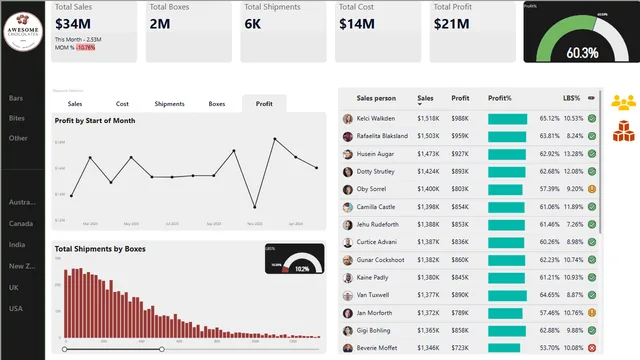The image size is (640, 360).
Task: Click the Total Sales $34M card
Action: tap(94, 31)
